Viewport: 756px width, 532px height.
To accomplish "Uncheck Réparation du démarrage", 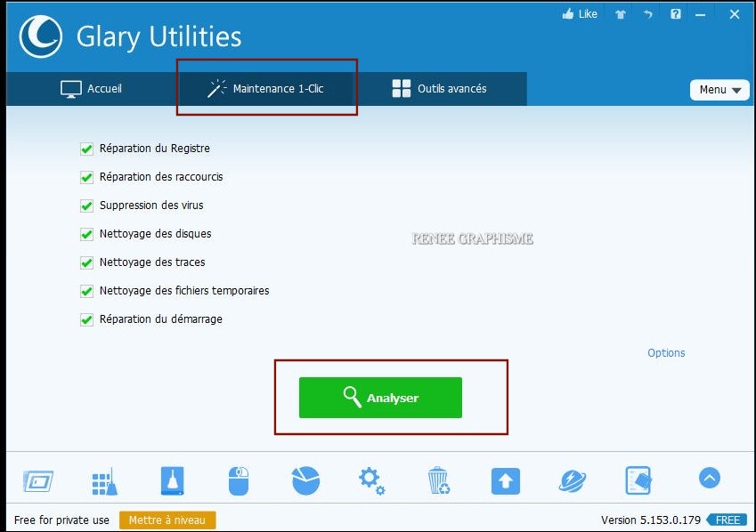I will (86, 319).
